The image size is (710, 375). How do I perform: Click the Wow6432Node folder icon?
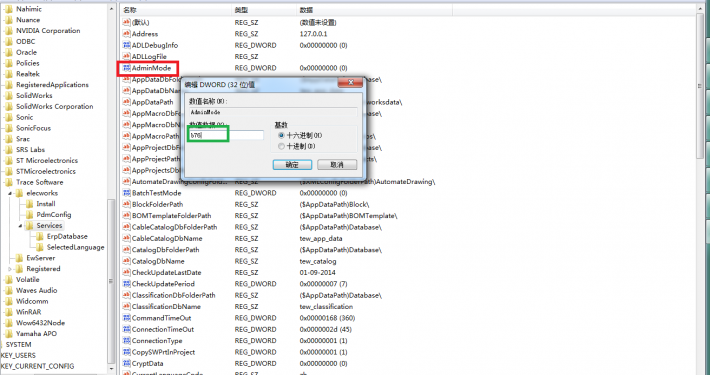pyautogui.click(x=9, y=323)
